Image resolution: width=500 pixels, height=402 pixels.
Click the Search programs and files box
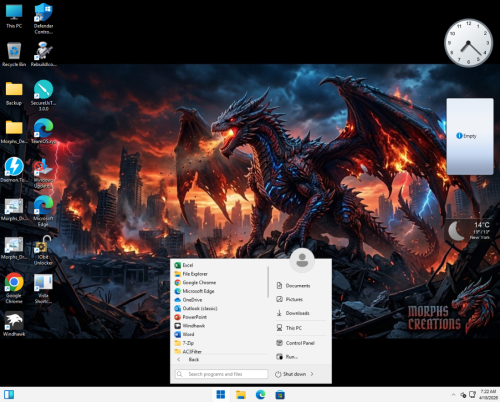(221, 374)
